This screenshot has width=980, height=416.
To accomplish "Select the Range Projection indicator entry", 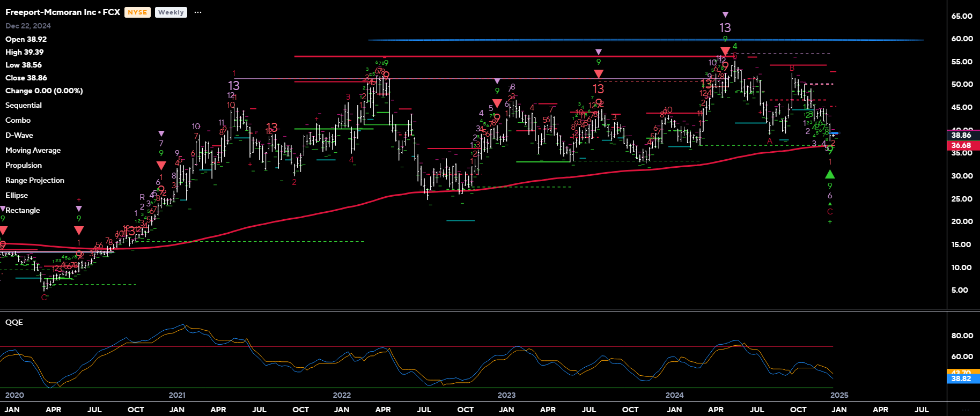I will point(35,181).
